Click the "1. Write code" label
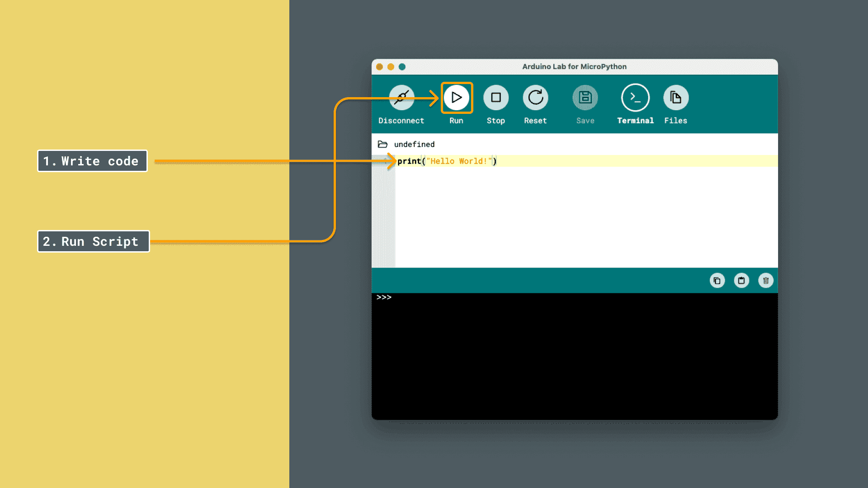This screenshot has height=488, width=868. (x=92, y=161)
